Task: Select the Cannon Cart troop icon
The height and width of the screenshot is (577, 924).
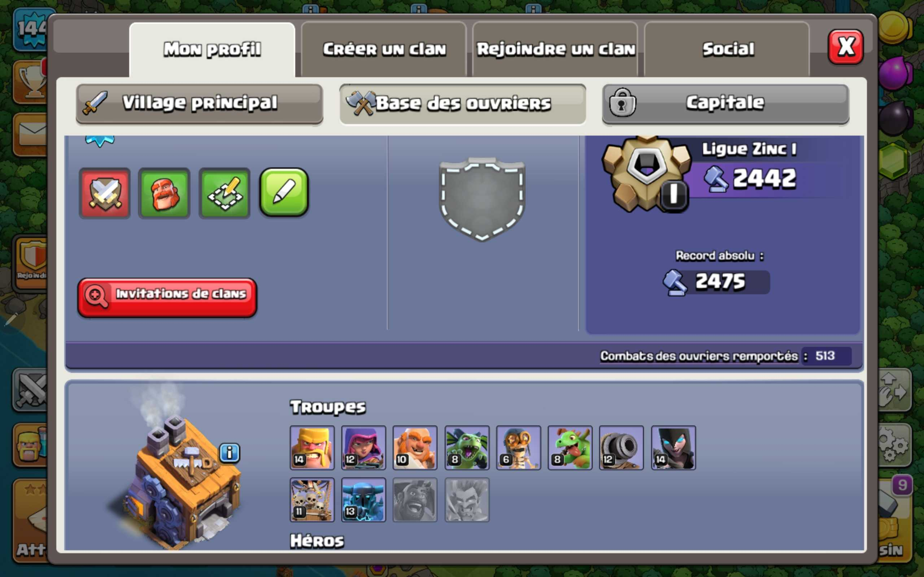Action: (x=622, y=448)
